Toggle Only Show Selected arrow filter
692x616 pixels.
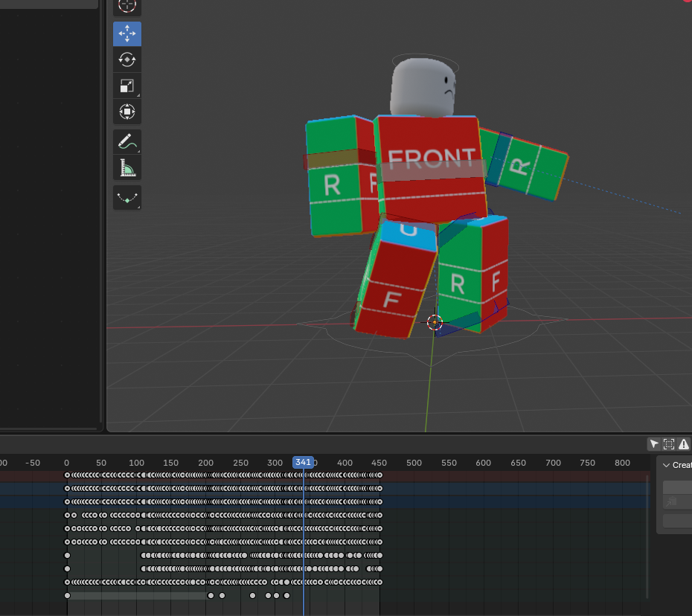click(654, 444)
